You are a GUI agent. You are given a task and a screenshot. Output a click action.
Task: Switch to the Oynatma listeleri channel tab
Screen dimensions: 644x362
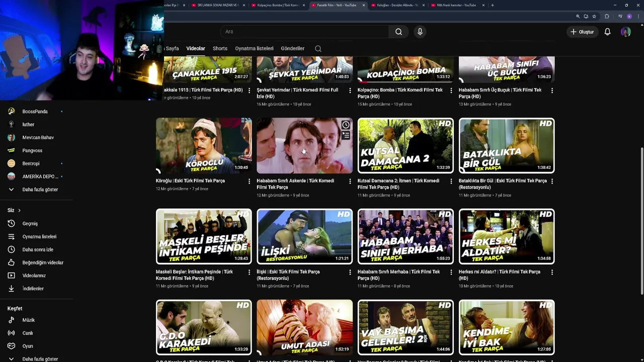pos(254,49)
